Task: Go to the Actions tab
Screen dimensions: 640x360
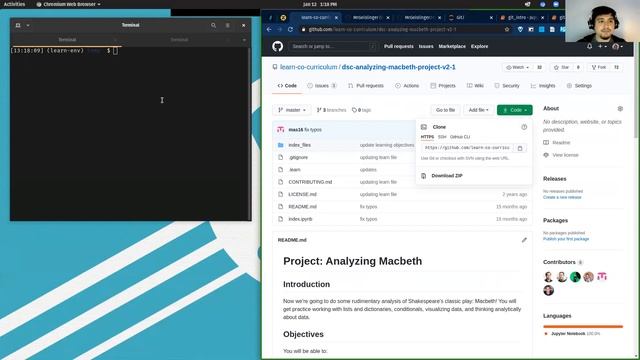Action: (x=407, y=86)
